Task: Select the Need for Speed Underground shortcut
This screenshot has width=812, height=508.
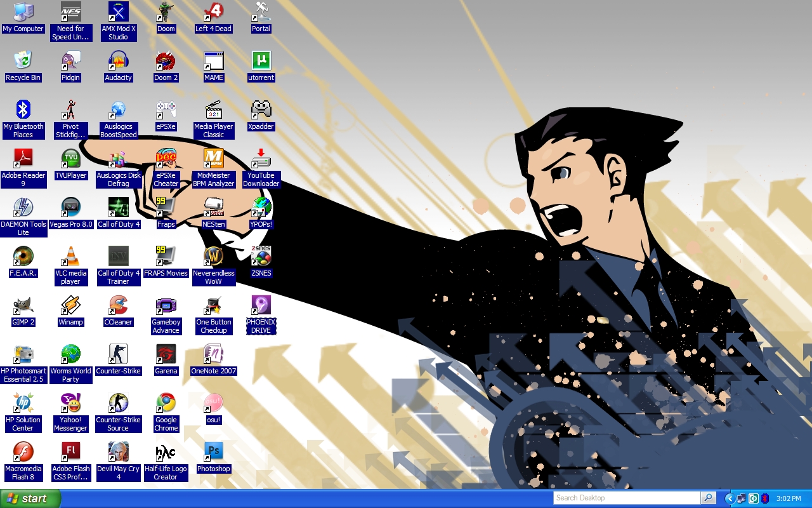Action: pos(71,11)
